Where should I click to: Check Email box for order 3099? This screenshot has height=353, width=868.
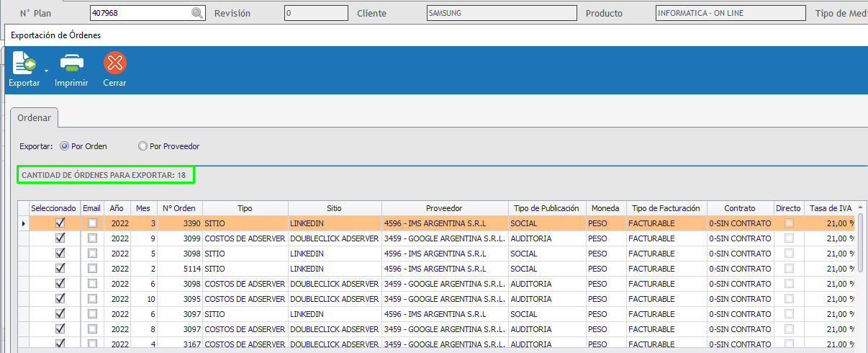pyautogui.click(x=92, y=238)
